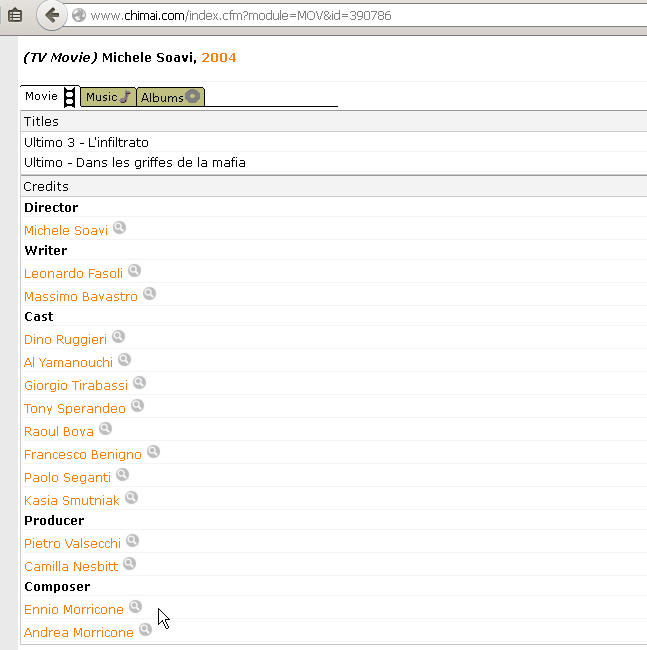Open the Francesco Benigno link

point(83,454)
